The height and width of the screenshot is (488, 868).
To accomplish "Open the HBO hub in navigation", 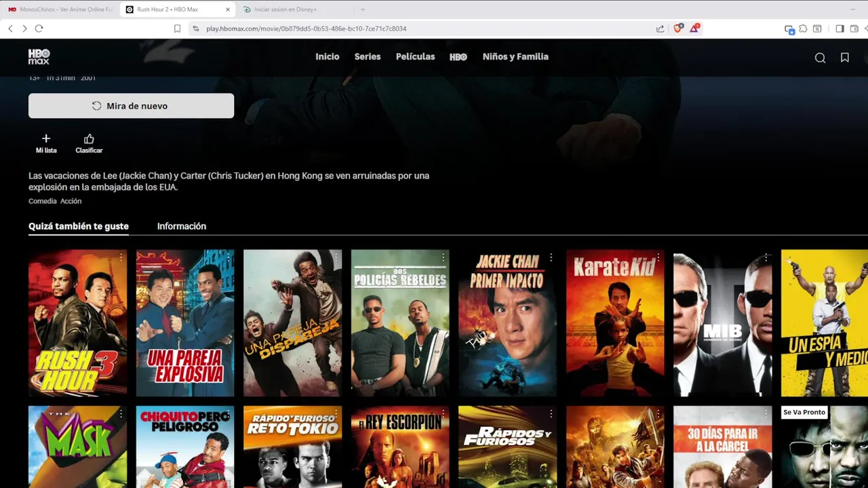I will tap(458, 57).
